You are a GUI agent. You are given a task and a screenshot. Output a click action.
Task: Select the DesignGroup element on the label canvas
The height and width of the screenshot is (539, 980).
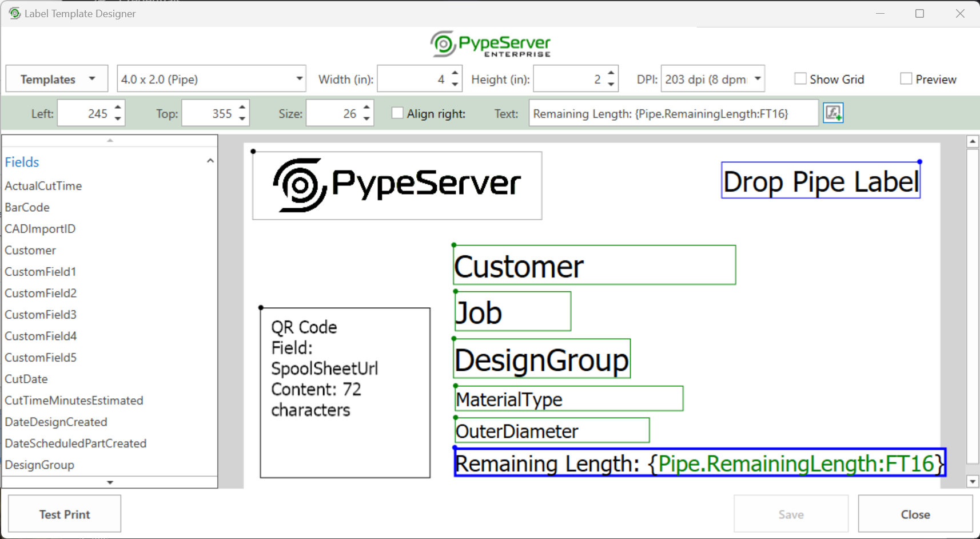point(542,359)
